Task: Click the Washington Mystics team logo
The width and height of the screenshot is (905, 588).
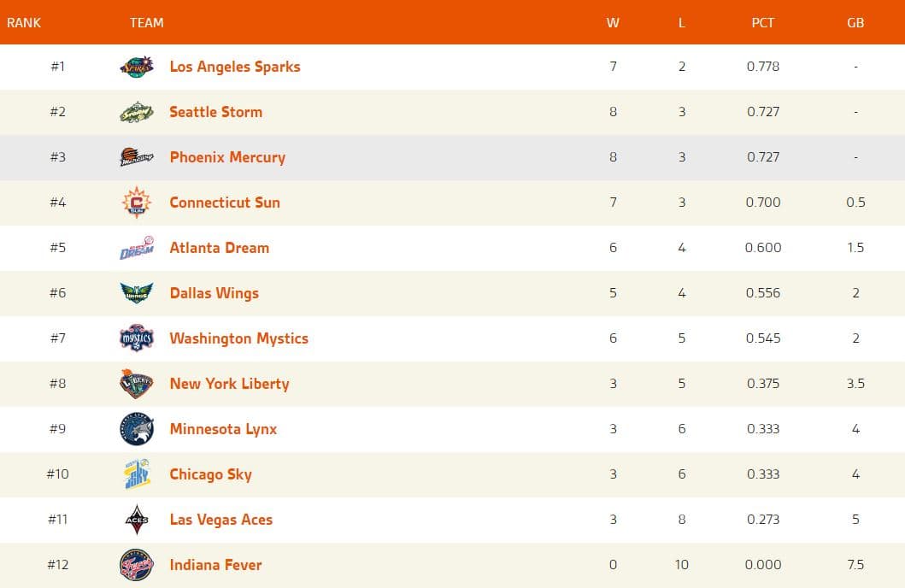Action: (136, 338)
